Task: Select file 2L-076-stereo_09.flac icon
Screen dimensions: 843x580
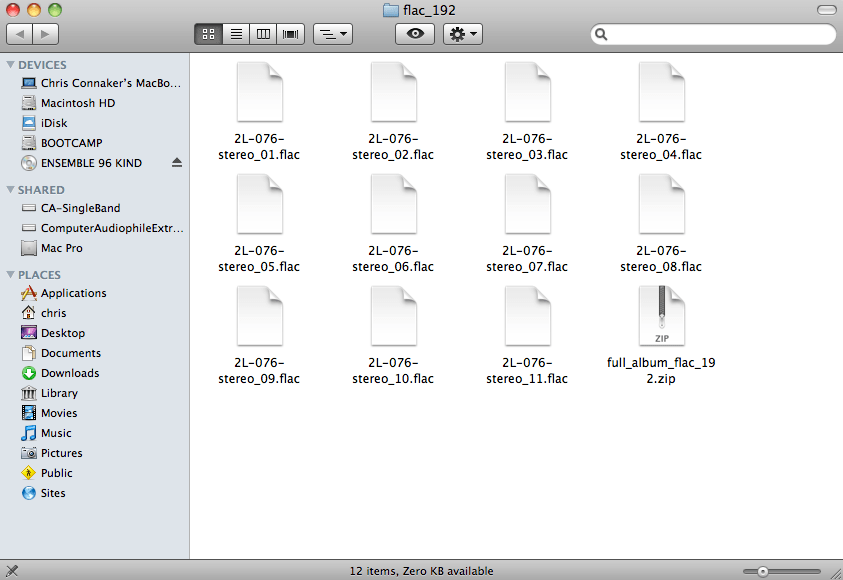Action: tap(260, 316)
